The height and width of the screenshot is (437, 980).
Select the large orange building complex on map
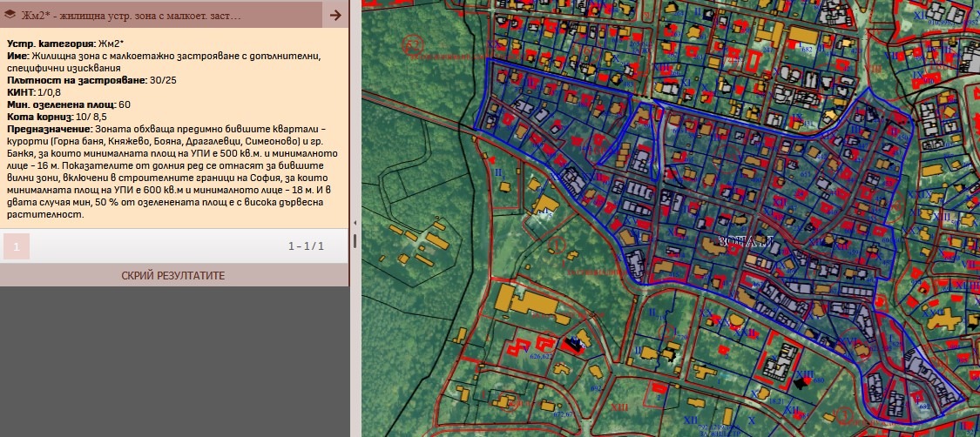coord(525,300)
